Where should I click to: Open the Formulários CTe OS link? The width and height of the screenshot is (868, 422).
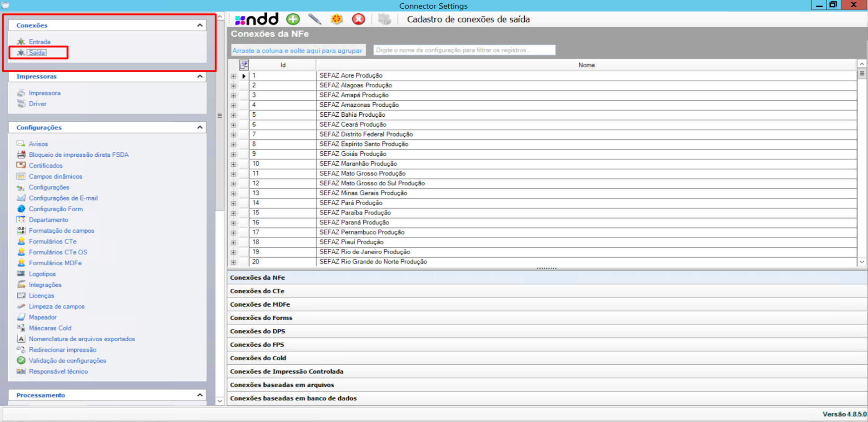pyautogui.click(x=58, y=252)
